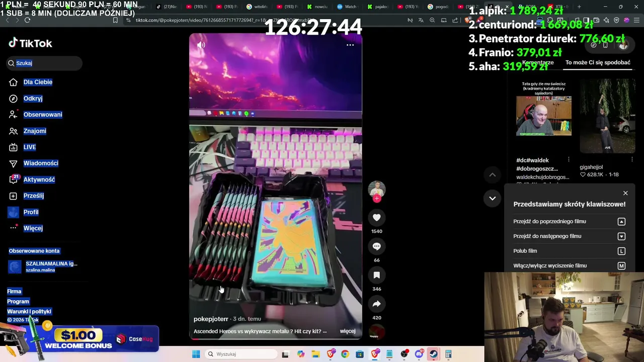This screenshot has width=644, height=362.
Task: Open Aktywność notifications
Action: pos(39,179)
